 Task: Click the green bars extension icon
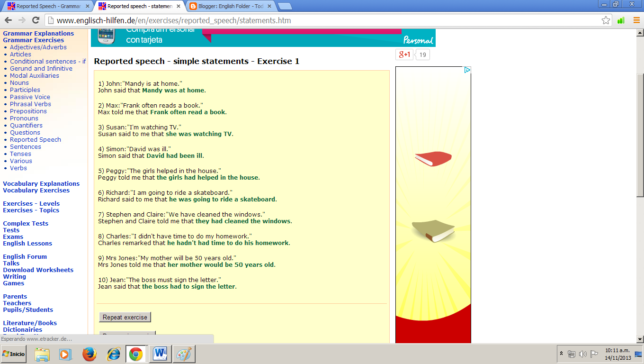(x=621, y=20)
